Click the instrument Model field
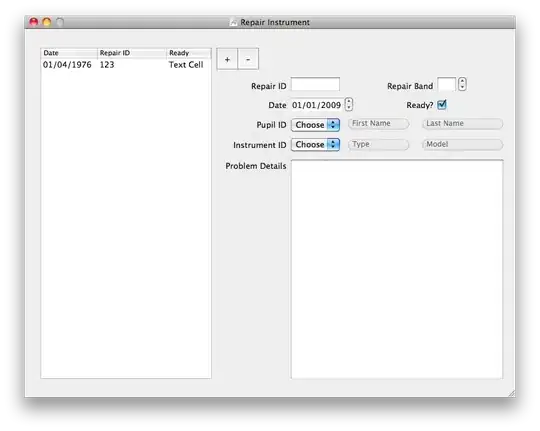 pos(462,144)
